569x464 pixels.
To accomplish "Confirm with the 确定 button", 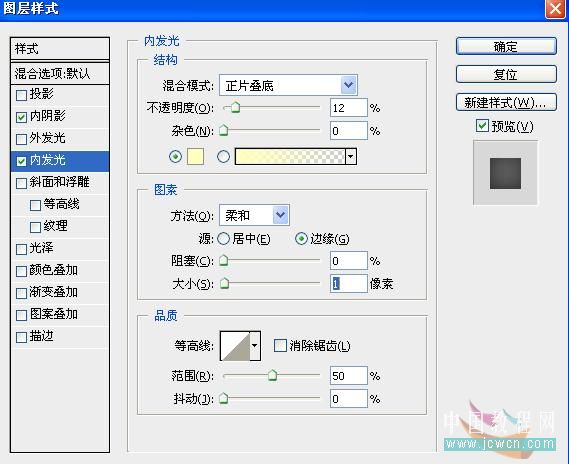I will tap(506, 46).
